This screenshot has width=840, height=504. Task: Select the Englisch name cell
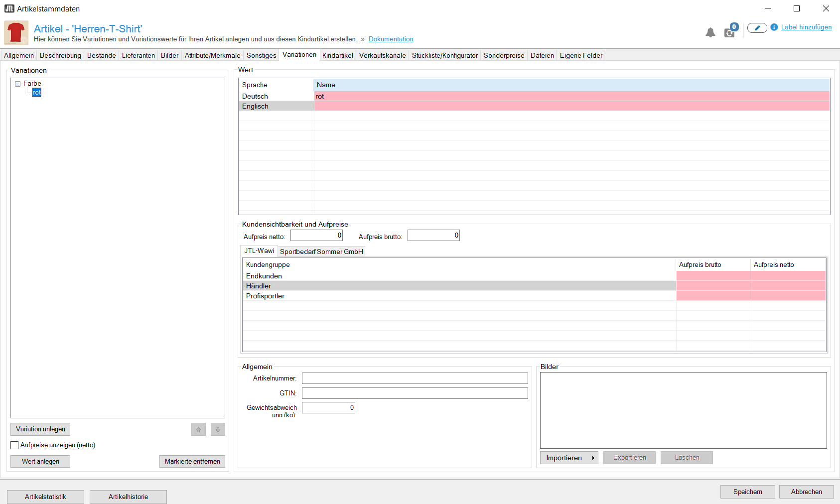tap(571, 106)
